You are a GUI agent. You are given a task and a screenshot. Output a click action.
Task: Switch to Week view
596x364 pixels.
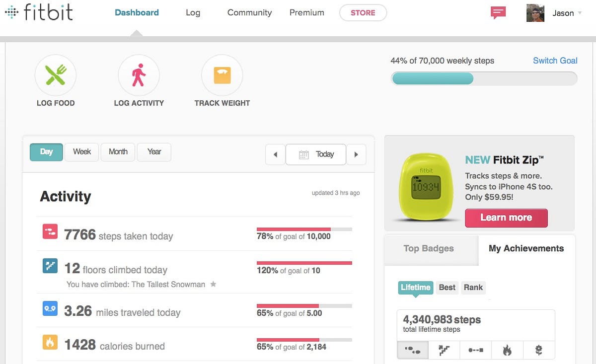pos(82,152)
